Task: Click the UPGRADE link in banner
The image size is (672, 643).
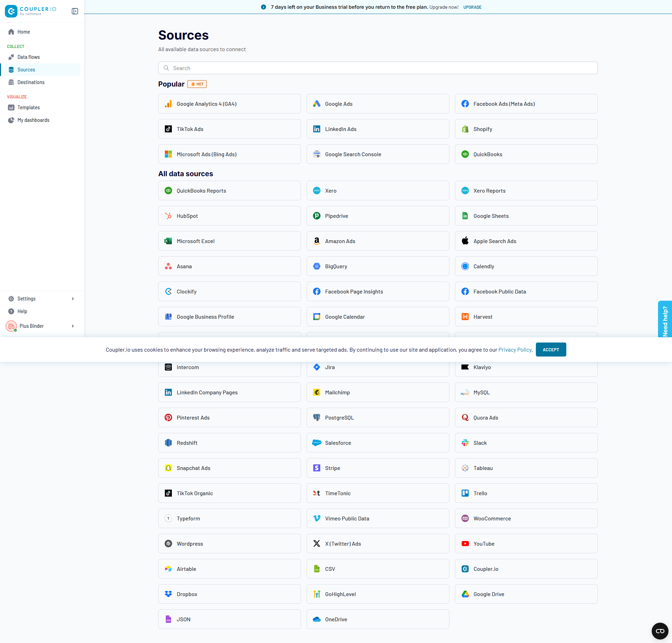Action: [x=472, y=7]
